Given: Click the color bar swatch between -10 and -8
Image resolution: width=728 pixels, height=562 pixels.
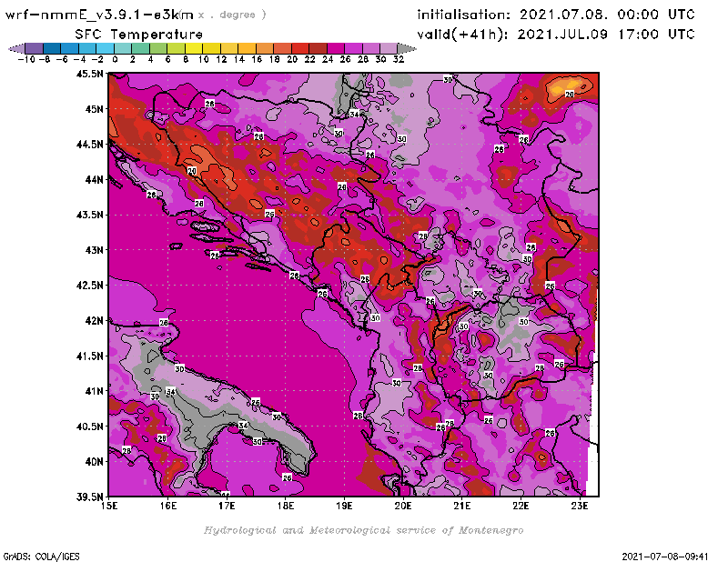Looking at the screenshot, I should (35, 48).
